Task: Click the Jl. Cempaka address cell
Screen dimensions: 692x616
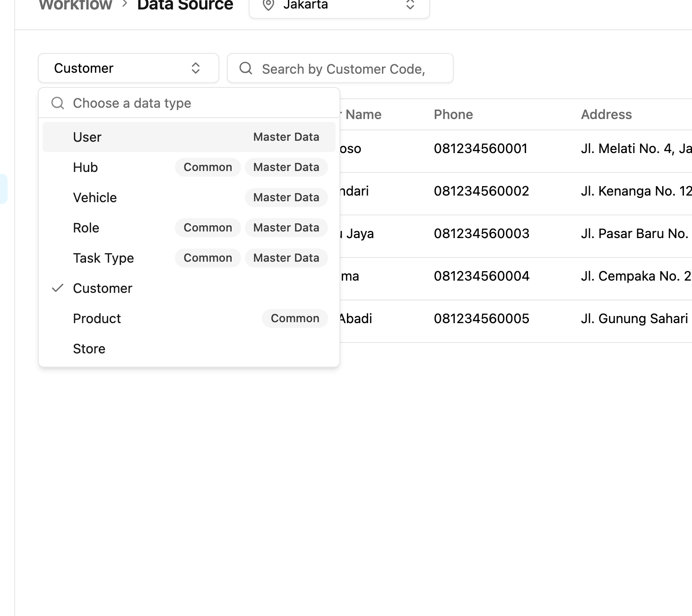Action: click(x=636, y=276)
